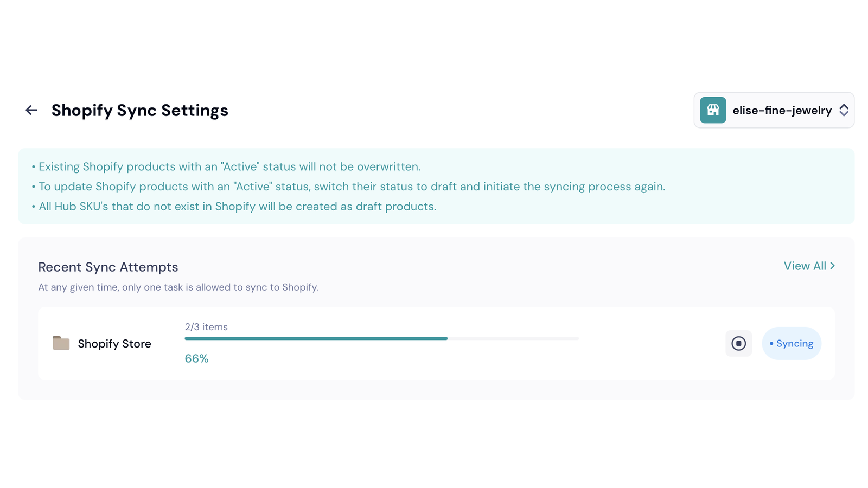Click the unfilled gray section of progress bar

[x=513, y=338]
